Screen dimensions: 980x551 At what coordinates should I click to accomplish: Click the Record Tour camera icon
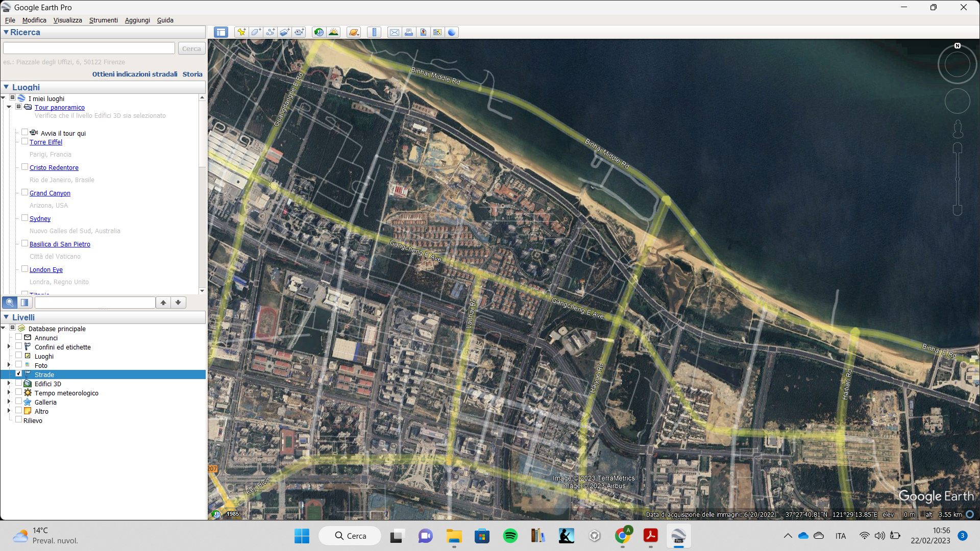point(299,32)
